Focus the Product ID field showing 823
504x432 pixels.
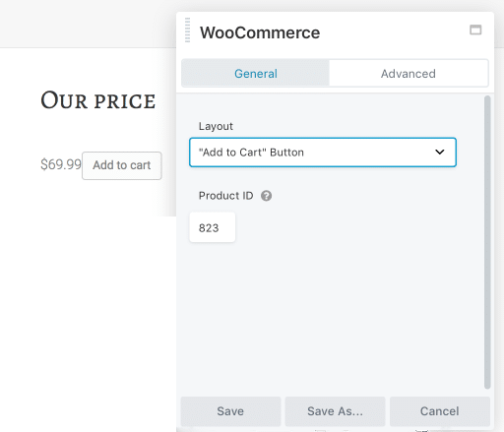(x=213, y=227)
